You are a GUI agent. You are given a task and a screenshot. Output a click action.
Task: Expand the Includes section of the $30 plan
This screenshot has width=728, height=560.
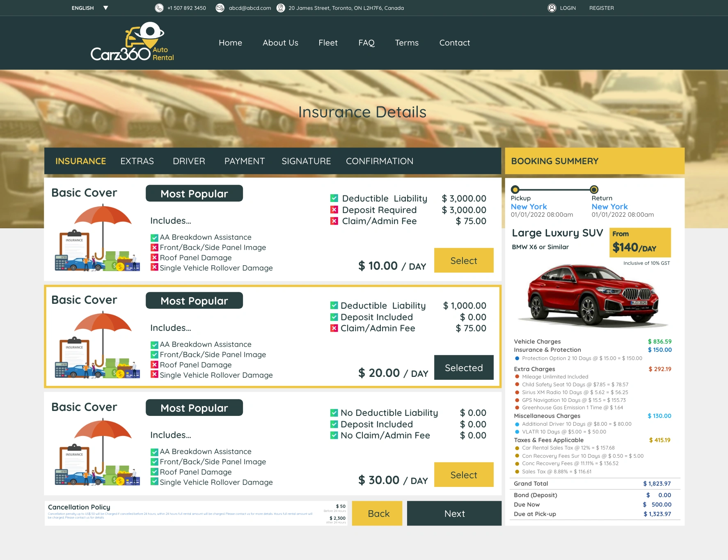pyautogui.click(x=170, y=435)
